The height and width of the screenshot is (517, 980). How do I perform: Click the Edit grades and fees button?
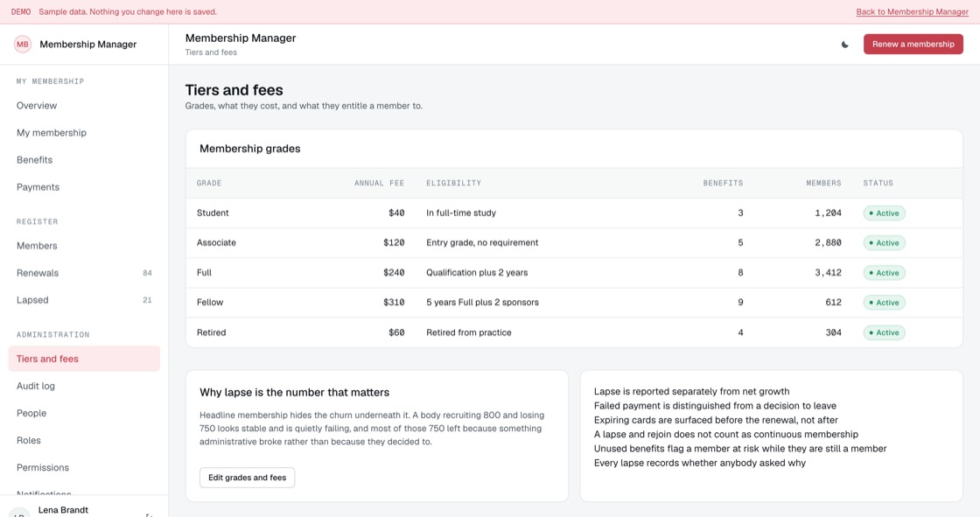pyautogui.click(x=247, y=478)
